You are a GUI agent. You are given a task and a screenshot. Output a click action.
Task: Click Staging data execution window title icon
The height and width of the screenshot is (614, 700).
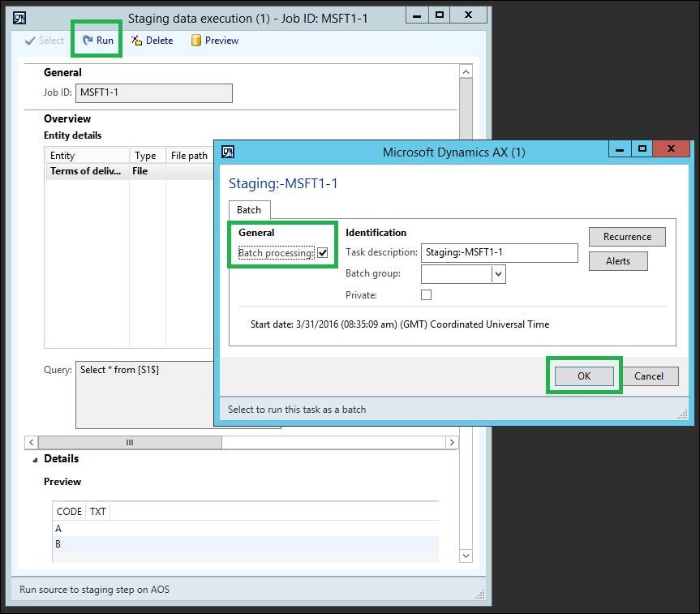pyautogui.click(x=20, y=17)
